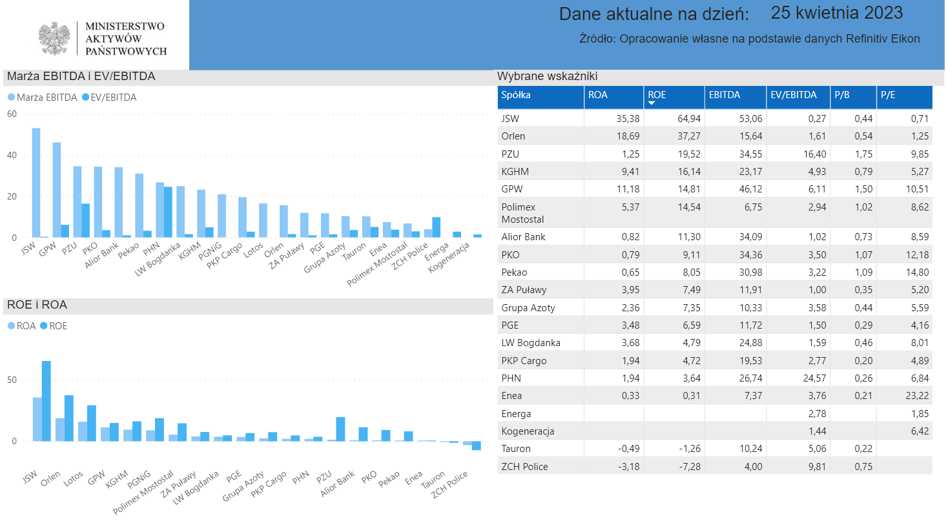
Task: Select the LW Bogdanka row name cell
Action: 541,342
